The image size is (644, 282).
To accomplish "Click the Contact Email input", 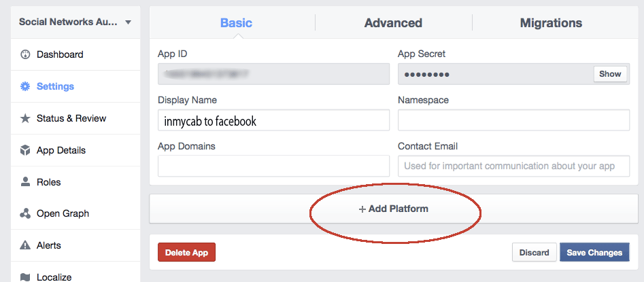I will point(513,166).
